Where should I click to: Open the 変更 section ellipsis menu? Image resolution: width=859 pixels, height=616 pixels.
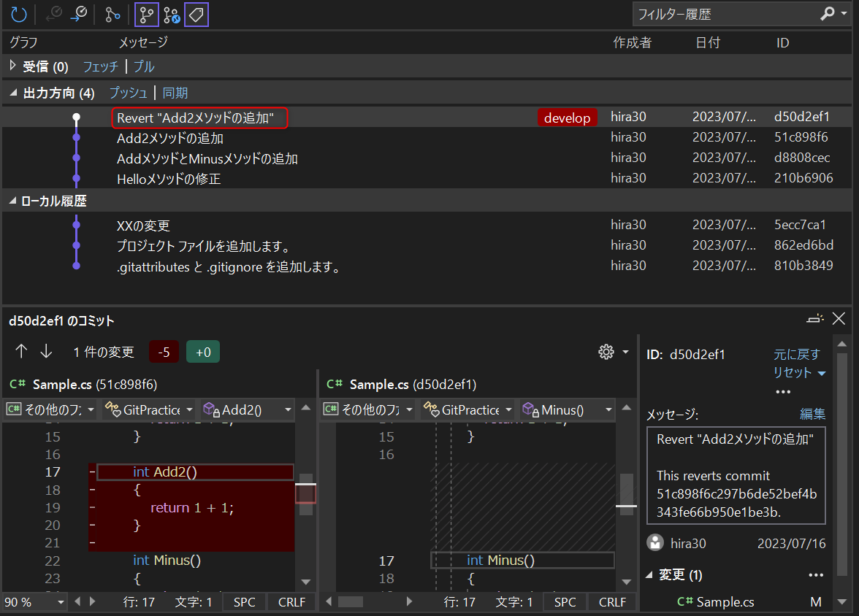(x=816, y=575)
